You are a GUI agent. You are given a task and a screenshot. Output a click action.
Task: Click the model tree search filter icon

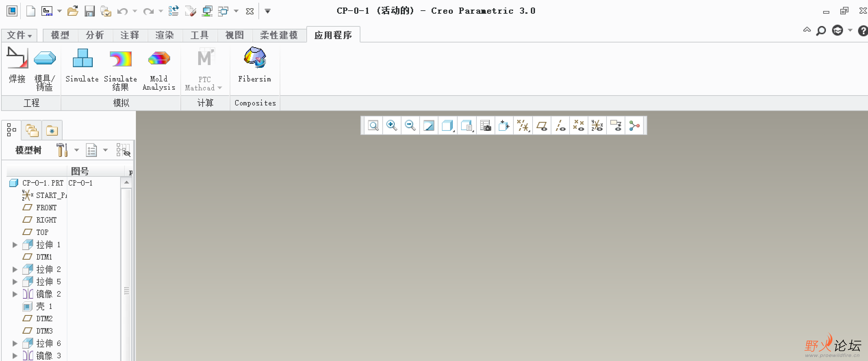[x=123, y=150]
